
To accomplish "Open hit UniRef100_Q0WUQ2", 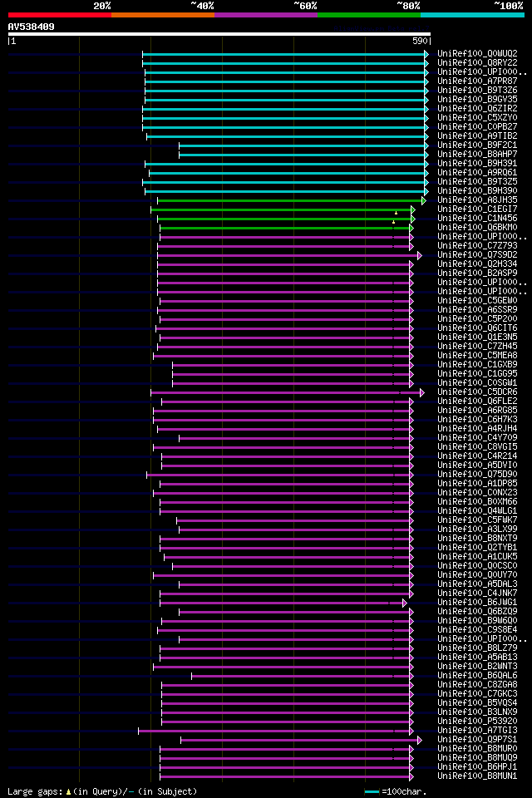I will pyautogui.click(x=477, y=53).
